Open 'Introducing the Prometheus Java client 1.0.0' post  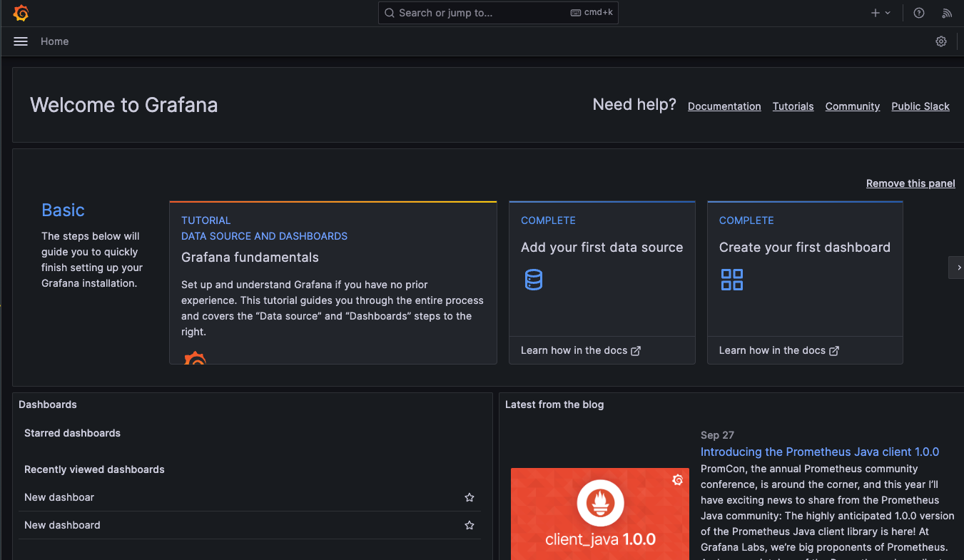(820, 452)
